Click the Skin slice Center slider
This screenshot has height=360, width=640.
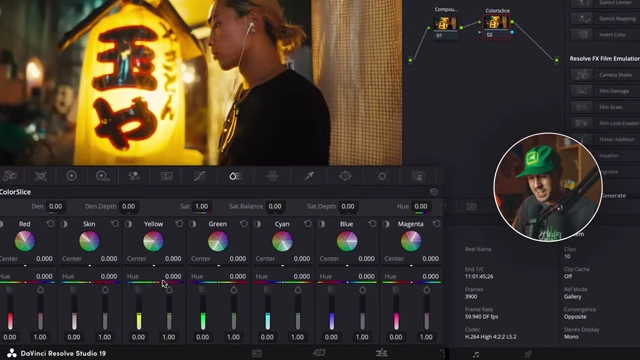coord(90,265)
